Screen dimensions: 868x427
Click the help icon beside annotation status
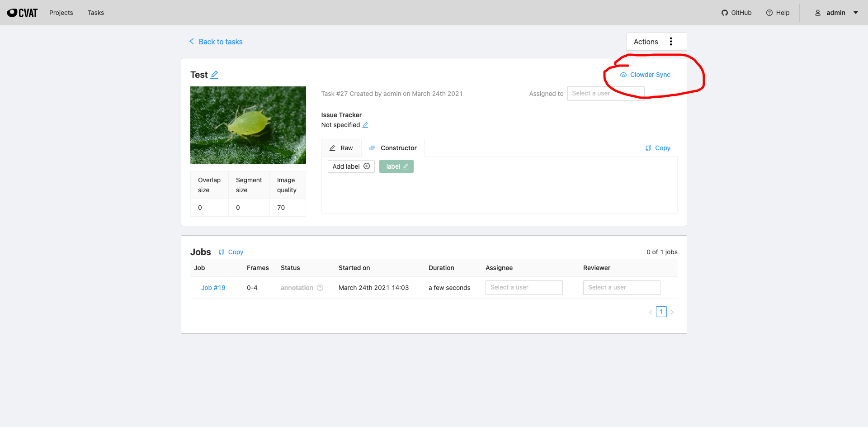320,288
